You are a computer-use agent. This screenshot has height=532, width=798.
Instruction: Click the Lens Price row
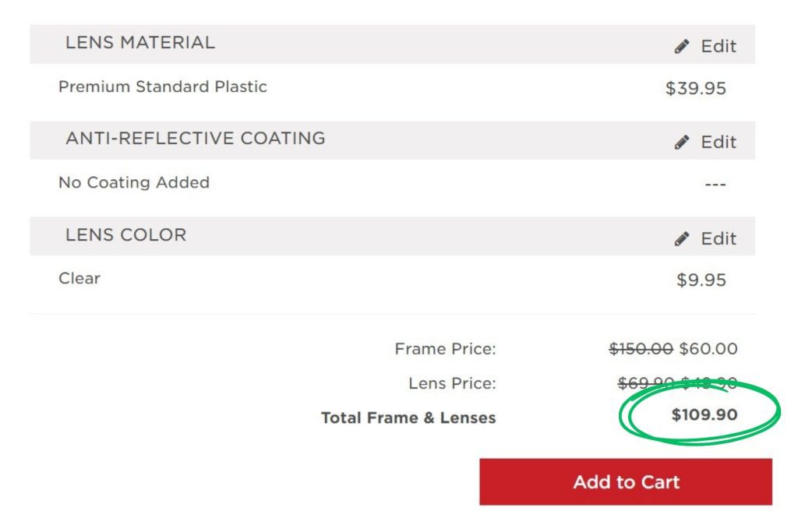(x=453, y=383)
